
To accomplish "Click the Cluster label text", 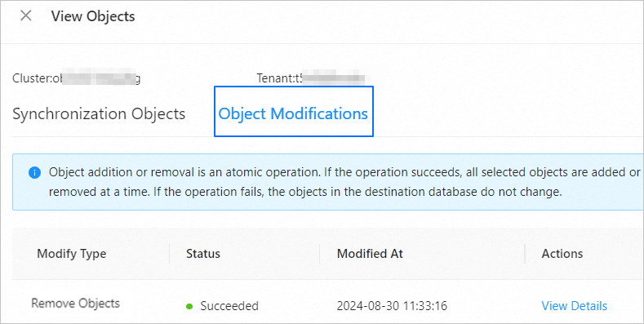I will click(x=33, y=78).
